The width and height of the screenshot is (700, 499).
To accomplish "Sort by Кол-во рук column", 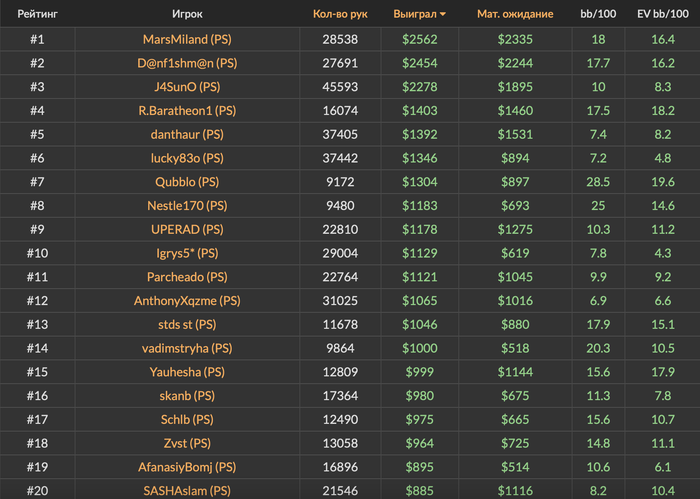I will [340, 14].
